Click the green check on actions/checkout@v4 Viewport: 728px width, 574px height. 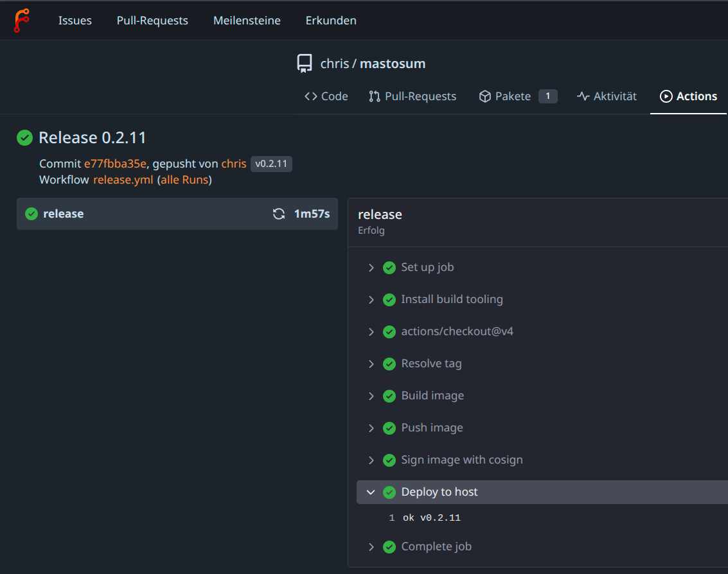[389, 332]
